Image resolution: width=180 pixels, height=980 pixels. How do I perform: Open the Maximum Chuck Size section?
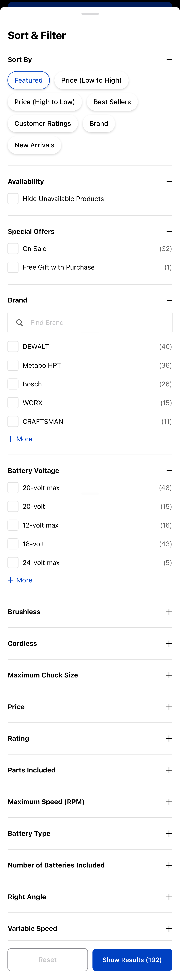click(169, 675)
